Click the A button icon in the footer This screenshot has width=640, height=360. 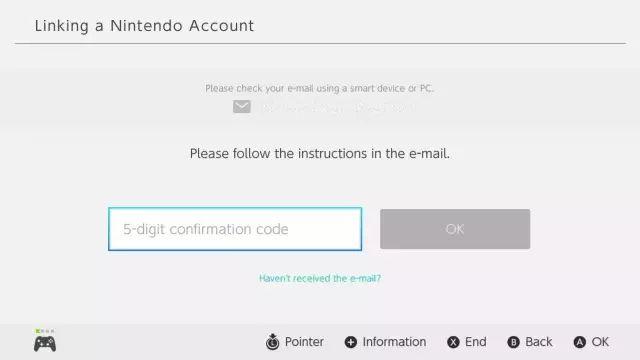coord(580,342)
